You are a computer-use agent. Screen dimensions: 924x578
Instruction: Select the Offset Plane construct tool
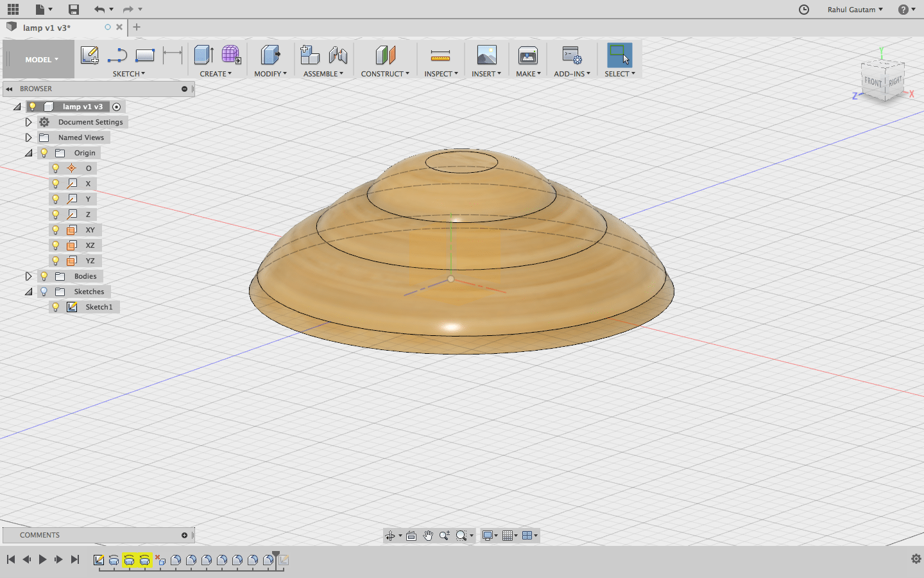coord(385,55)
